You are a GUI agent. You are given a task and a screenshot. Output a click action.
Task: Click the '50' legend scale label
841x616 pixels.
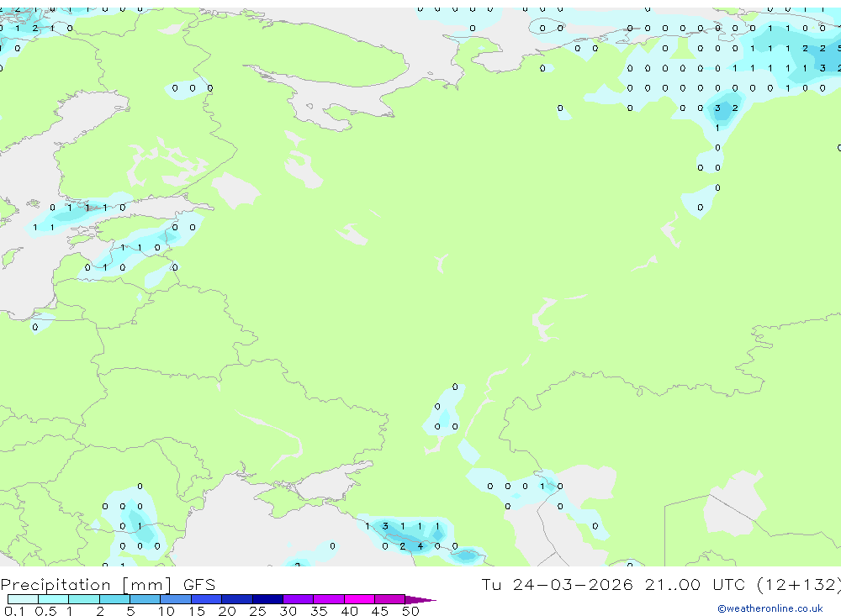click(410, 611)
